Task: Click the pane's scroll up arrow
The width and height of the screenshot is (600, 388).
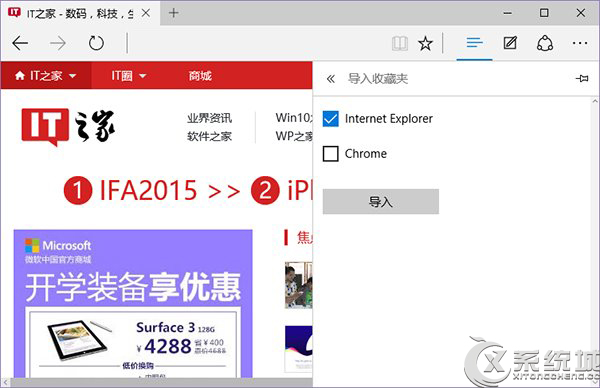Action: point(595,101)
